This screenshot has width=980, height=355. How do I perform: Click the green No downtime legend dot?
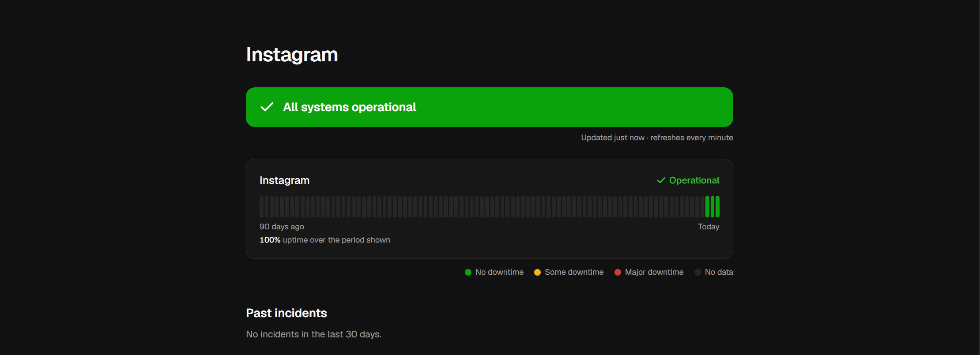click(468, 273)
